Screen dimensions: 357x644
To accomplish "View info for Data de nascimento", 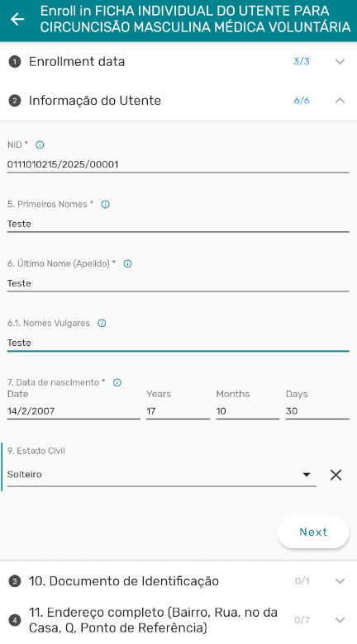I will pos(117,382).
